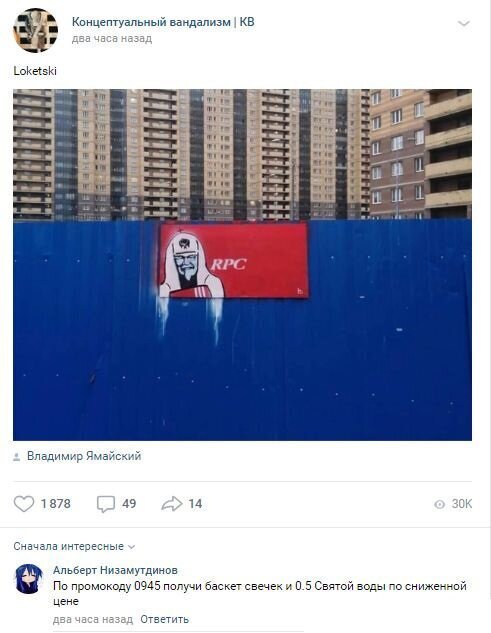The image size is (491, 633).
Task: Open the comment timestamp два часа назад
Action: [92, 619]
